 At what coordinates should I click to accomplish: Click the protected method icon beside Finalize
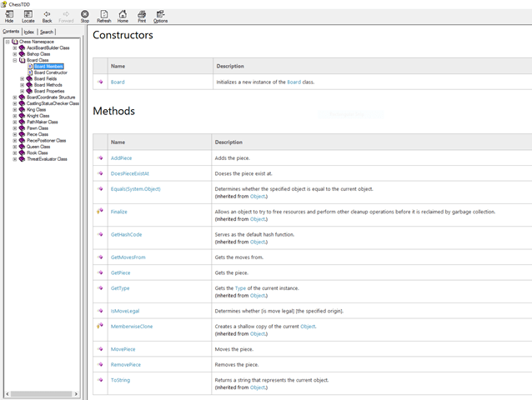[x=100, y=211]
